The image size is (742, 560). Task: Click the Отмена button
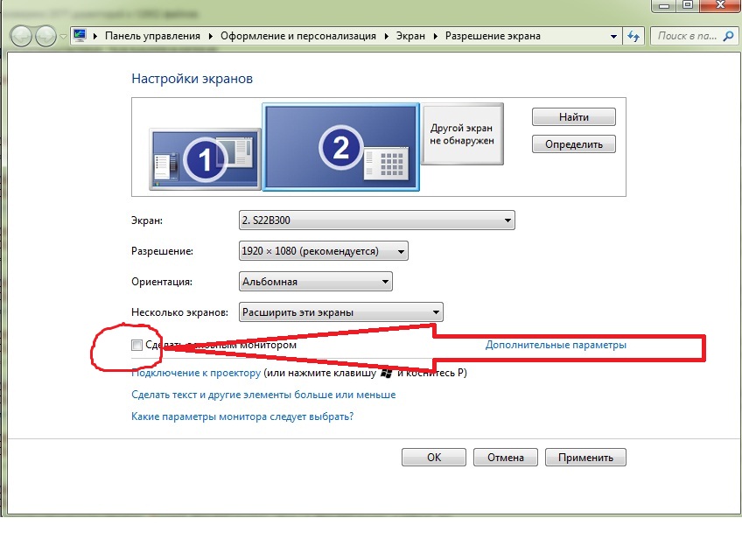(x=506, y=458)
